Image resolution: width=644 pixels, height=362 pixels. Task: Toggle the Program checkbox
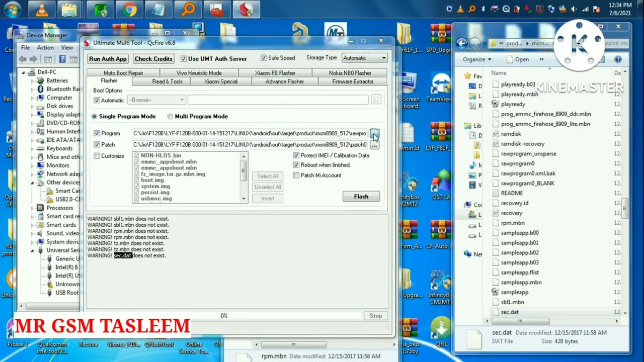[97, 133]
